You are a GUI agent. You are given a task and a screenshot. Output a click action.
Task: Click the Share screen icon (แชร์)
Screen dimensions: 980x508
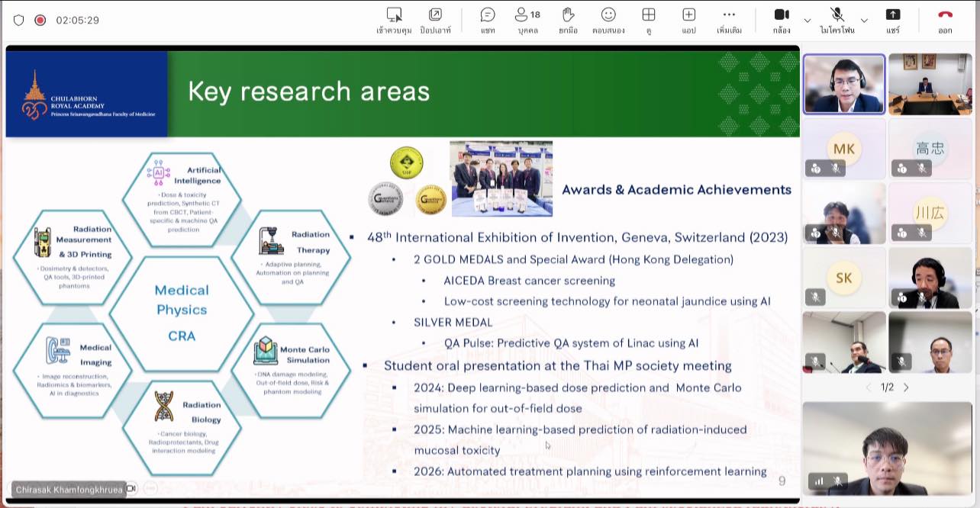[893, 20]
